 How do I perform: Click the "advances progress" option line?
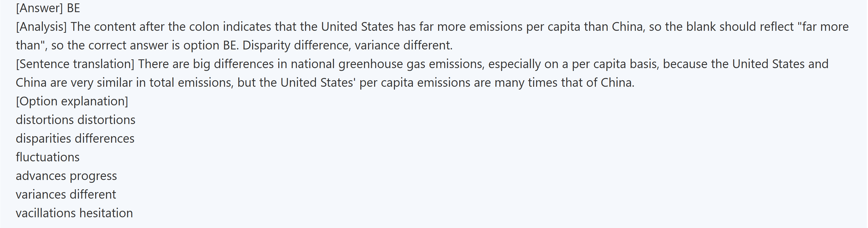pyautogui.click(x=66, y=176)
